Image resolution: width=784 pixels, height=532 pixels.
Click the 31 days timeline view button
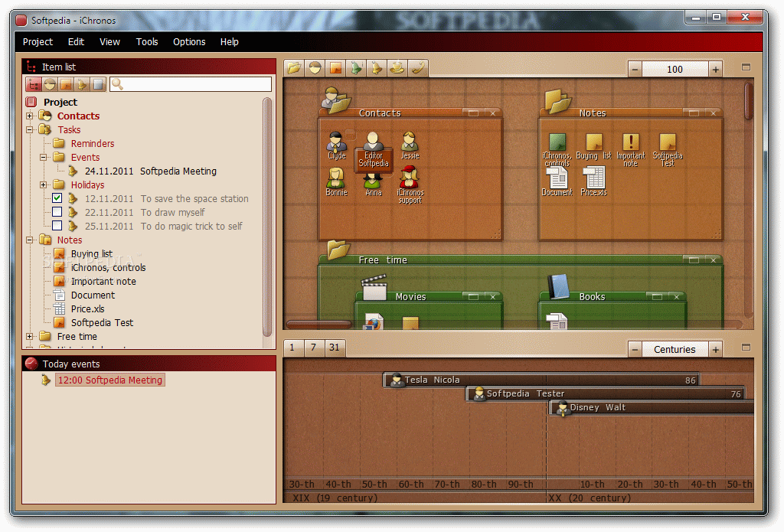click(335, 348)
